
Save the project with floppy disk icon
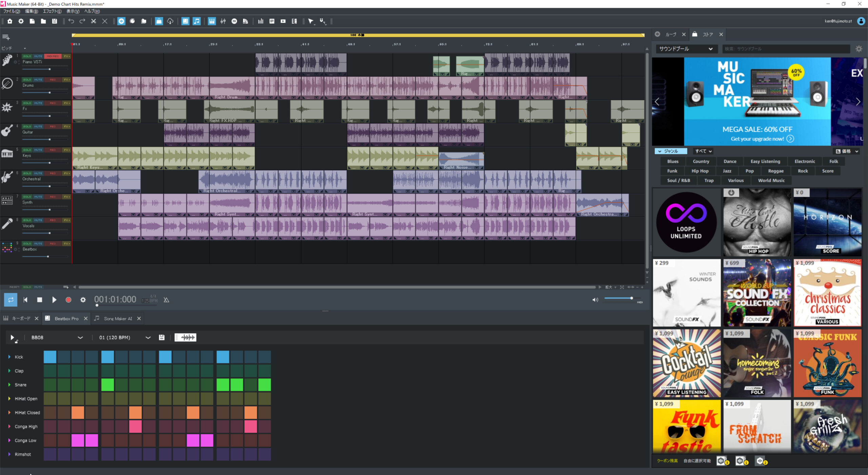[x=54, y=21]
